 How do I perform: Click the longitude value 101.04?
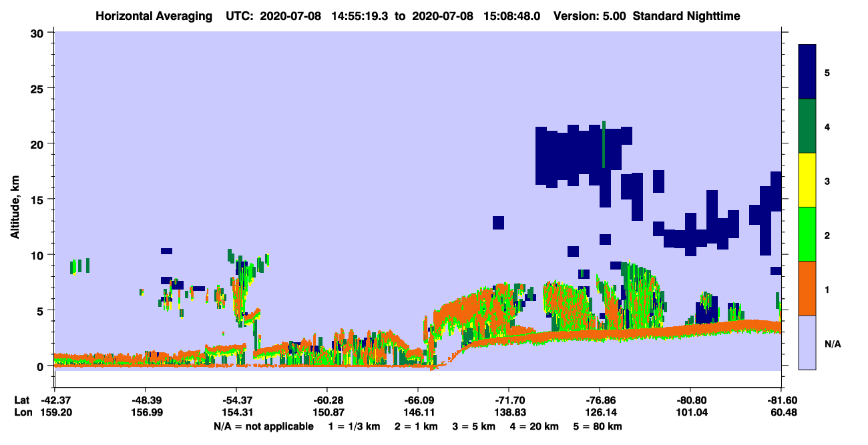coord(690,412)
